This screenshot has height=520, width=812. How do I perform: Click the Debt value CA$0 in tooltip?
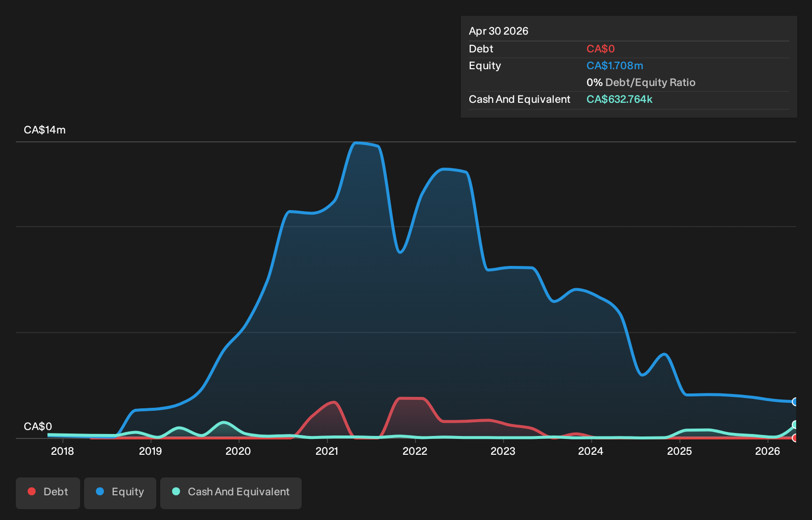pyautogui.click(x=600, y=49)
